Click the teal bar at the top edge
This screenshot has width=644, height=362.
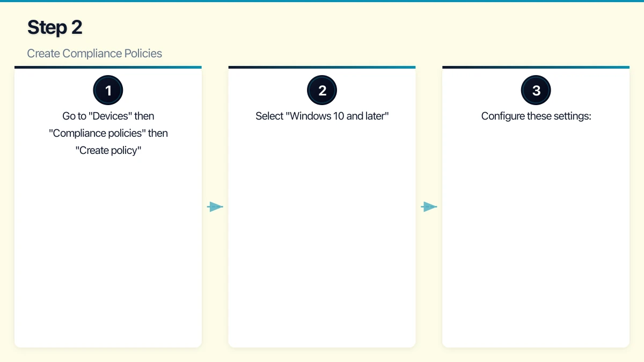tap(322, 3)
